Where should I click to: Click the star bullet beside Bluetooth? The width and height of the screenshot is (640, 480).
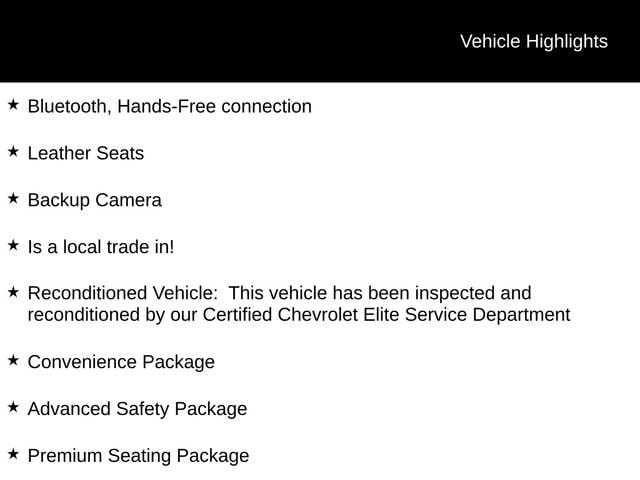coord(13,104)
